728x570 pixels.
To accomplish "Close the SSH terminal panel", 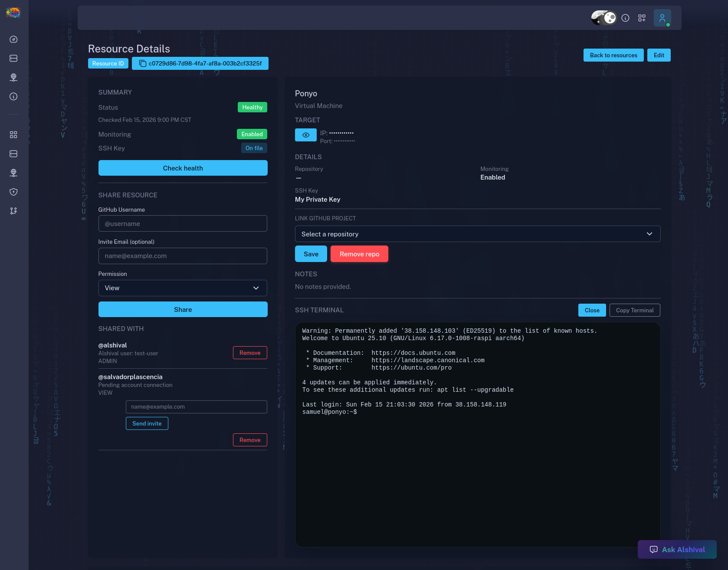I will point(592,310).
